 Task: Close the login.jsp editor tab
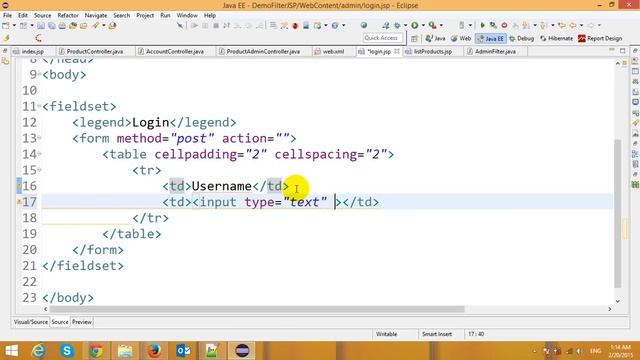pyautogui.click(x=397, y=51)
